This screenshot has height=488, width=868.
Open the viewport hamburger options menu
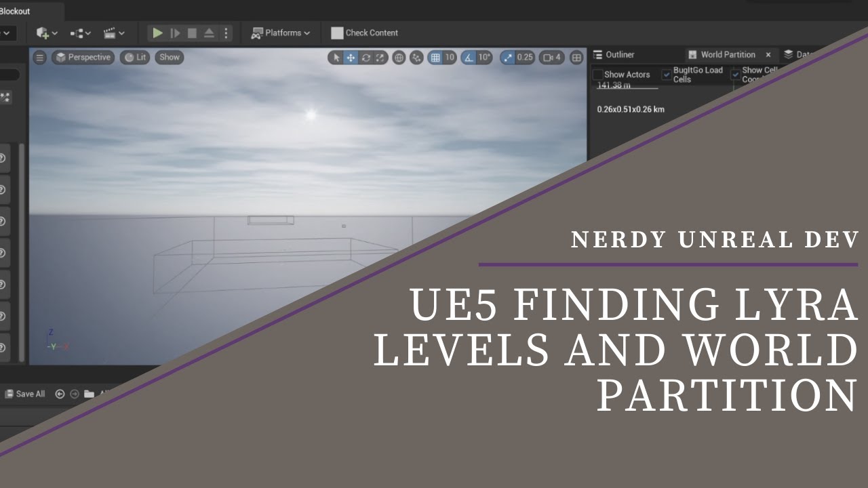tap(40, 58)
